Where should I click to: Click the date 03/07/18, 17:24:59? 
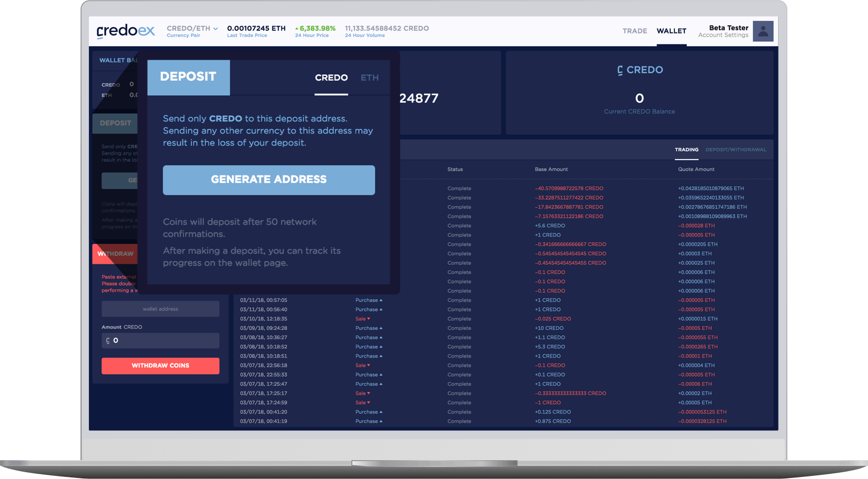point(264,403)
